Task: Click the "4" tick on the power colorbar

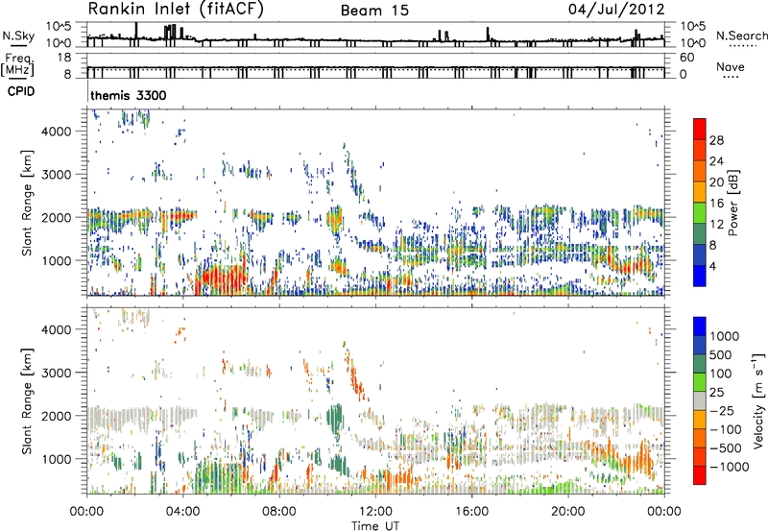Action: pos(712,266)
